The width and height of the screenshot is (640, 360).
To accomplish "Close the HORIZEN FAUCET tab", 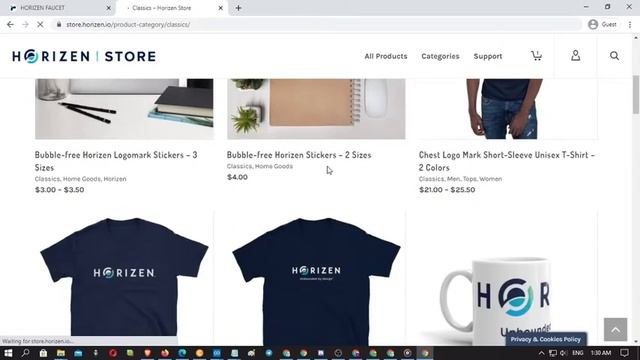I will [x=109, y=8].
